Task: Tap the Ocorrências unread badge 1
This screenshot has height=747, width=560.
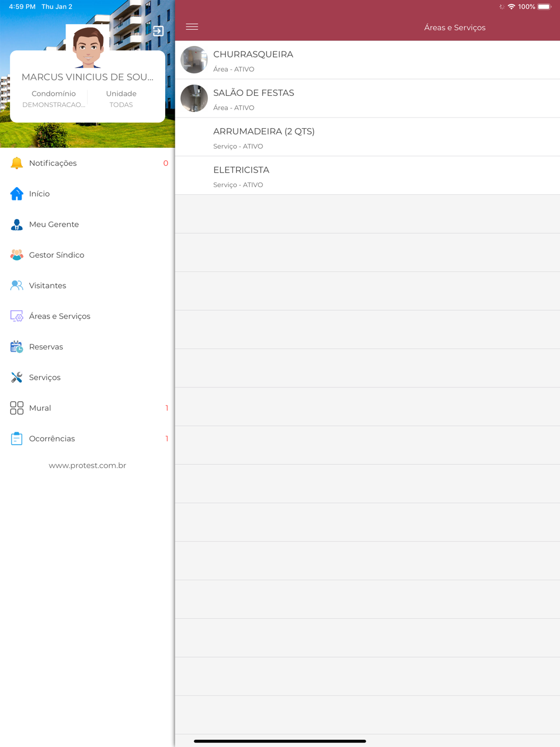Action: pyautogui.click(x=167, y=438)
